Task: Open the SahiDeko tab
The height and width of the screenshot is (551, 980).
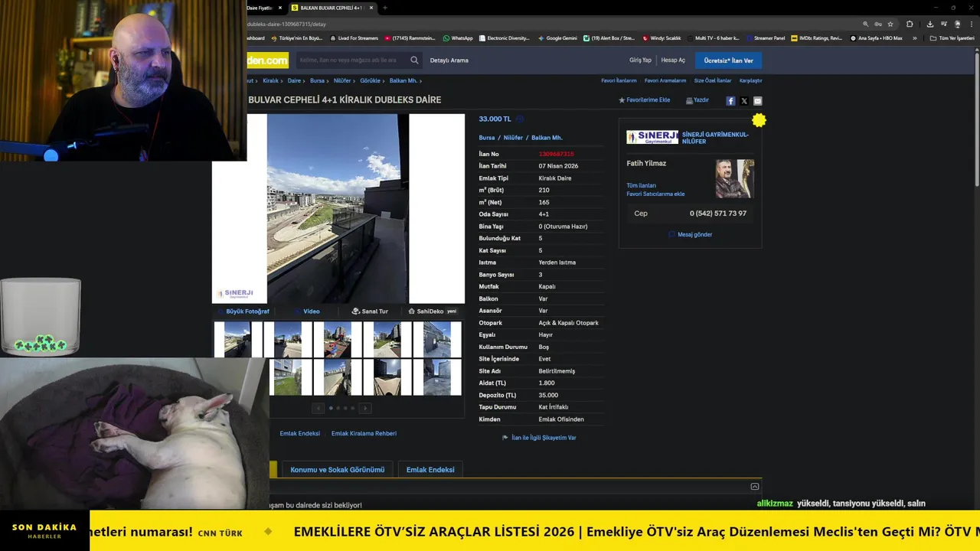Action: pos(432,311)
